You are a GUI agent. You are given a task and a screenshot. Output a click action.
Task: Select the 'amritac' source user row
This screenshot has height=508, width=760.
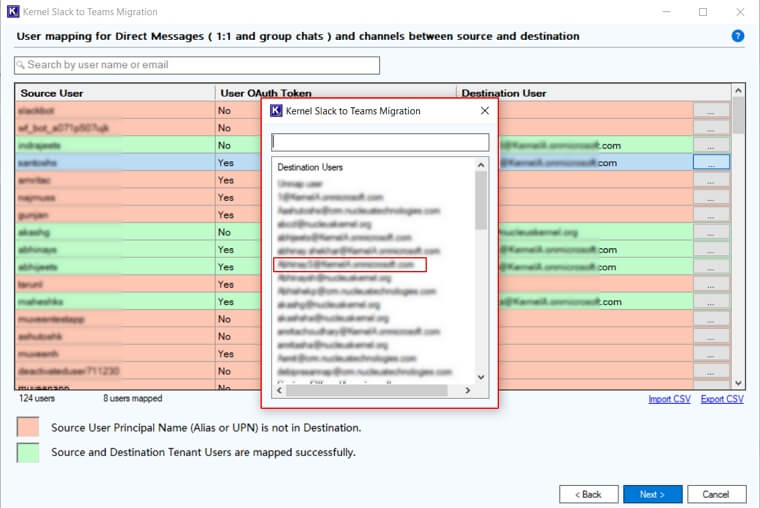click(115, 180)
